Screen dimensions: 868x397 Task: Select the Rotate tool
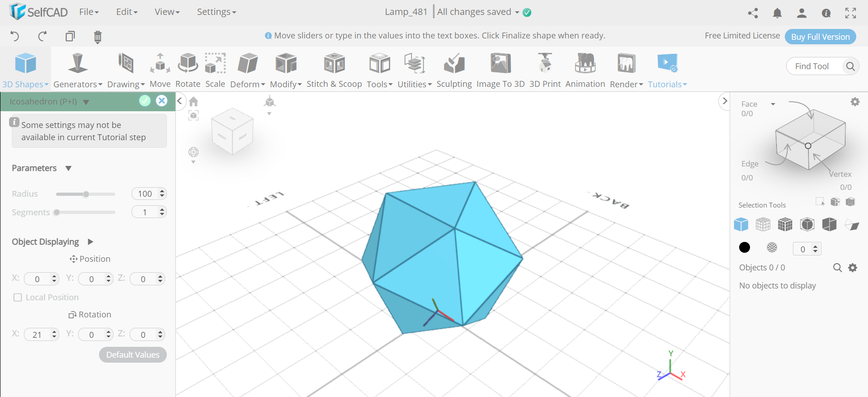pos(188,70)
